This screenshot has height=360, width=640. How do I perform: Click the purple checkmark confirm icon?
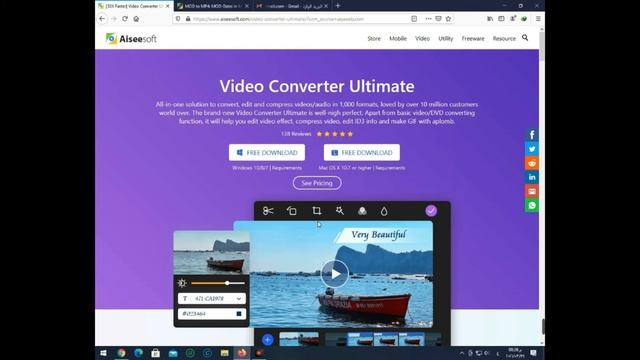[x=431, y=211]
